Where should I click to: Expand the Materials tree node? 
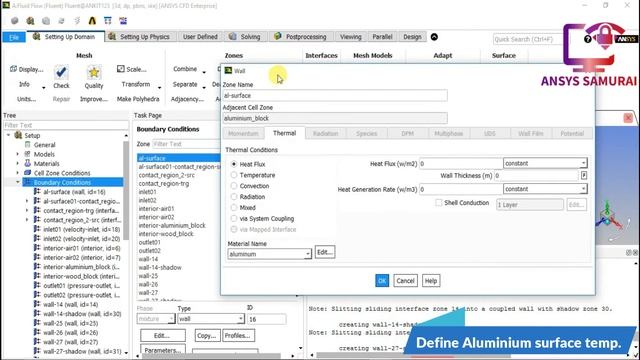point(18,163)
